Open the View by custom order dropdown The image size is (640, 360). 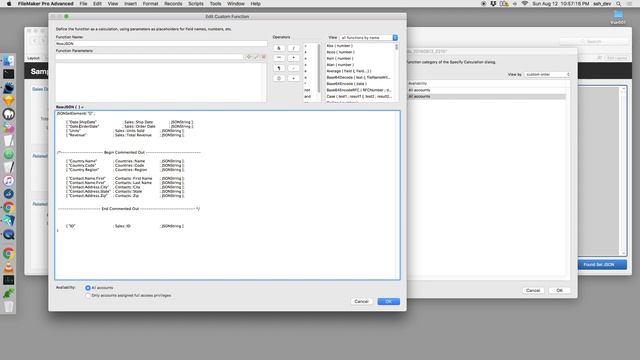point(547,74)
